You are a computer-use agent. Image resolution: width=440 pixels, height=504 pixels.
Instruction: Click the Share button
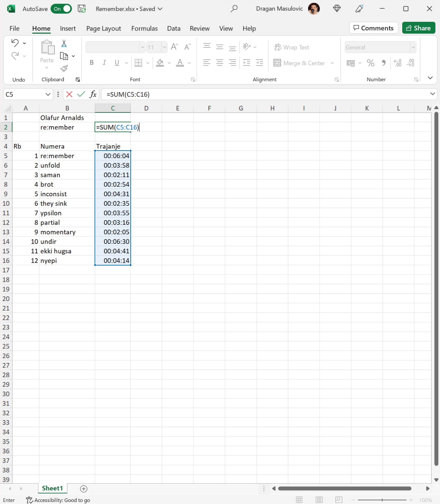tap(418, 28)
